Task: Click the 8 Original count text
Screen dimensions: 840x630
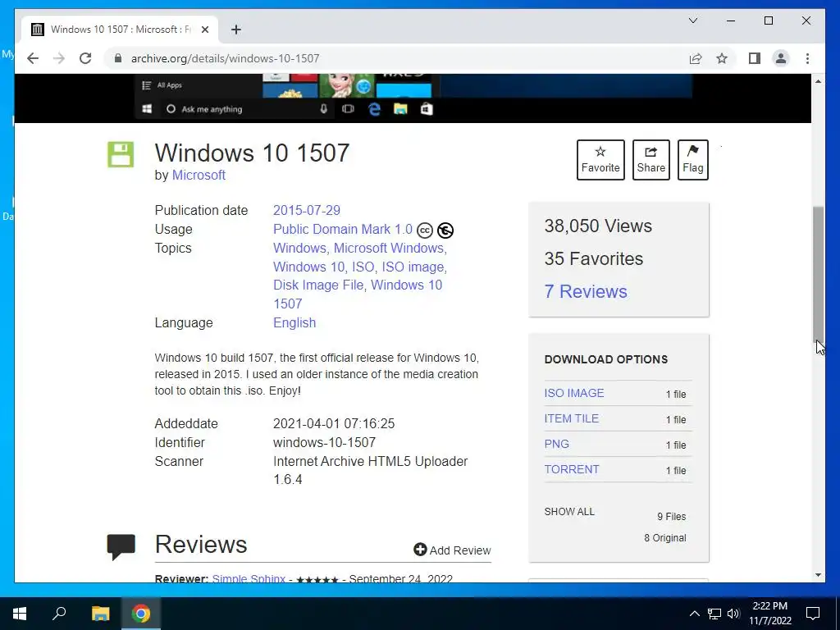Action: click(664, 538)
